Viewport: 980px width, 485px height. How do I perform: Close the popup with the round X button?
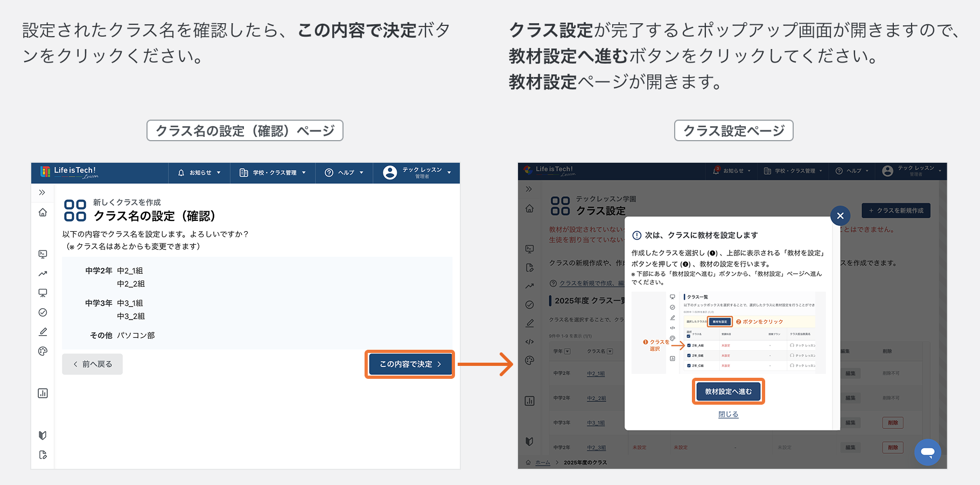pos(840,216)
